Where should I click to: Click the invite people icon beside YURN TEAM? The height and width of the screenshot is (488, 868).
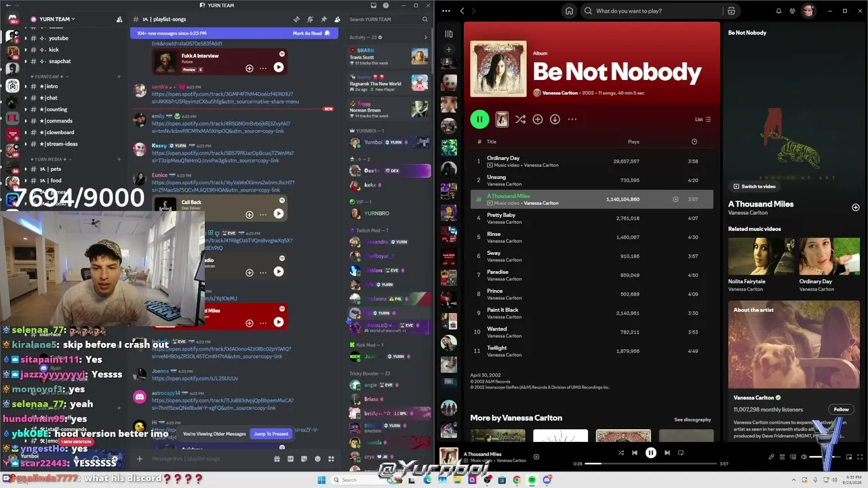pos(119,19)
